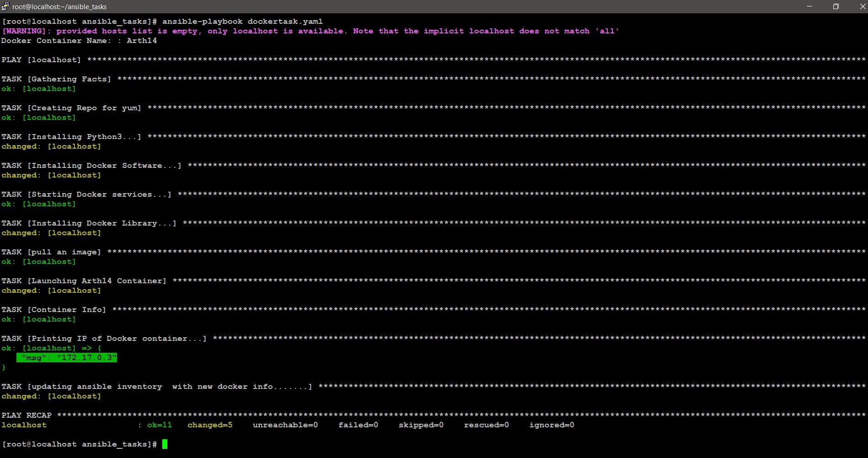Click the changed=5 recap value
The width and height of the screenshot is (868, 458).
(x=210, y=425)
